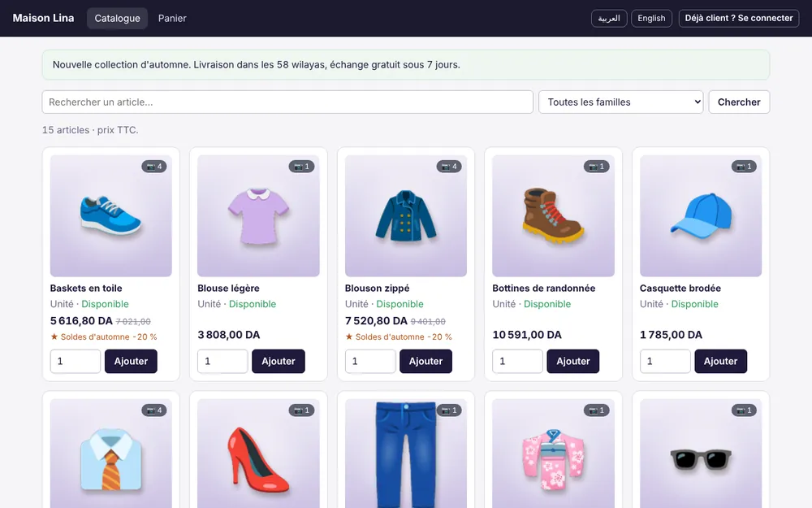812x508 pixels.
Task: Click the quantity field for Baskets en toile
Action: click(x=75, y=362)
